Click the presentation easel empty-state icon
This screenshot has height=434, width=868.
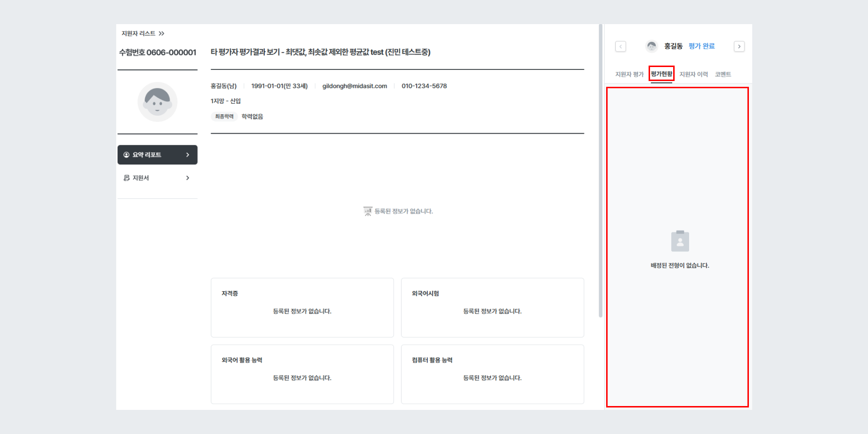click(368, 211)
